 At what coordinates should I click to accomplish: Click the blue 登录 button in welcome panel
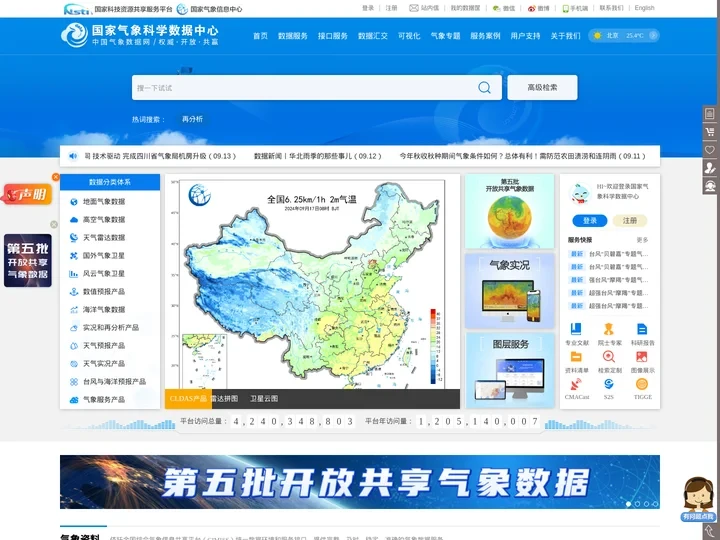pos(590,221)
